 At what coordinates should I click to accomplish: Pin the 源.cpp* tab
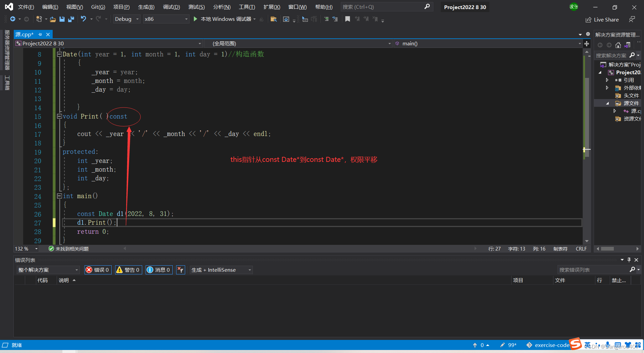pyautogui.click(x=40, y=34)
